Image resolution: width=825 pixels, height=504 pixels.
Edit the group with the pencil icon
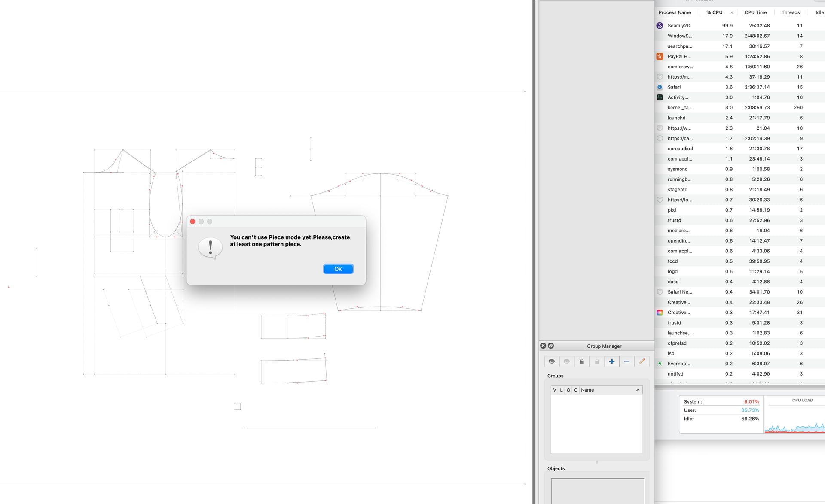click(x=642, y=361)
